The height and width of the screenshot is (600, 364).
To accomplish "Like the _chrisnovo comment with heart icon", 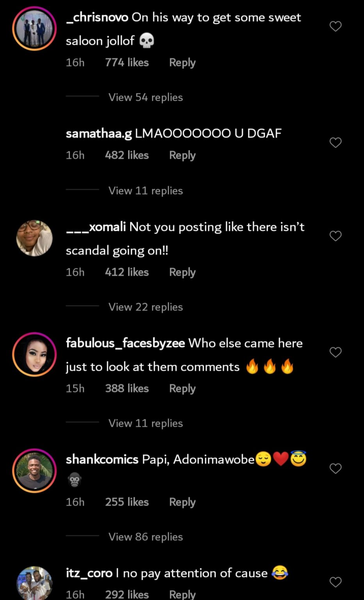I will pyautogui.click(x=335, y=26).
